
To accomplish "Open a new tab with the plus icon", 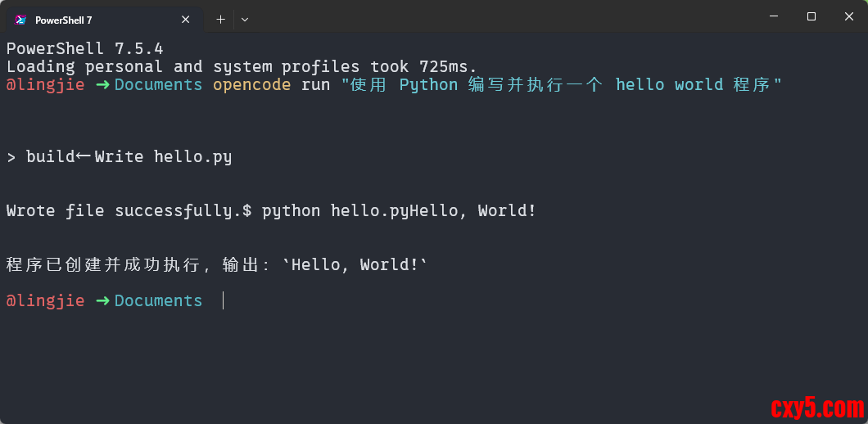I will click(220, 19).
